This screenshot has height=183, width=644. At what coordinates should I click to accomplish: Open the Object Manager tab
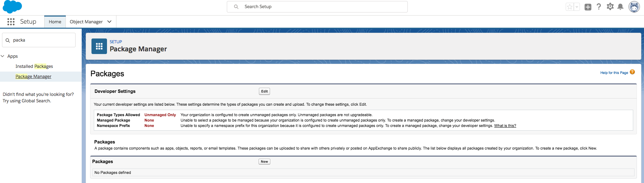pos(86,22)
